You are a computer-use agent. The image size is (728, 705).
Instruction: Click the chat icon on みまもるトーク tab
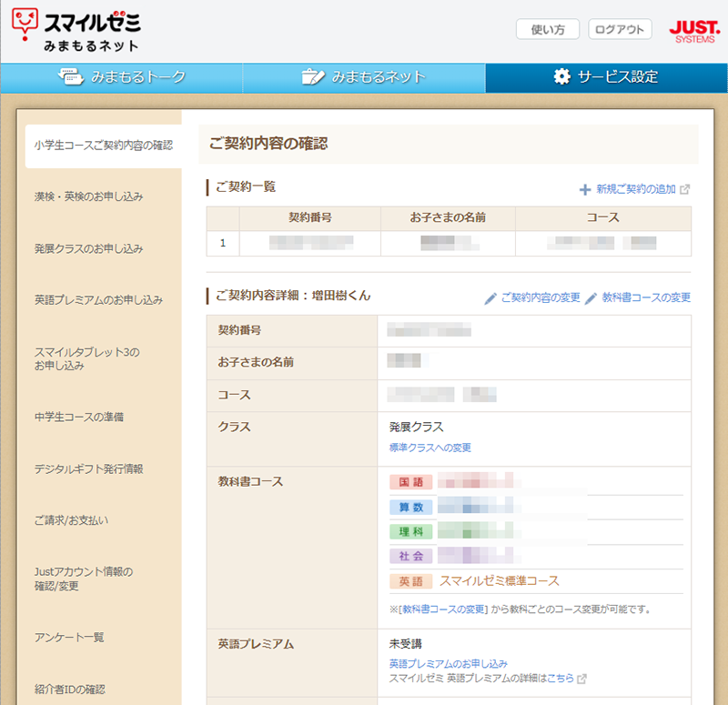tap(70, 77)
